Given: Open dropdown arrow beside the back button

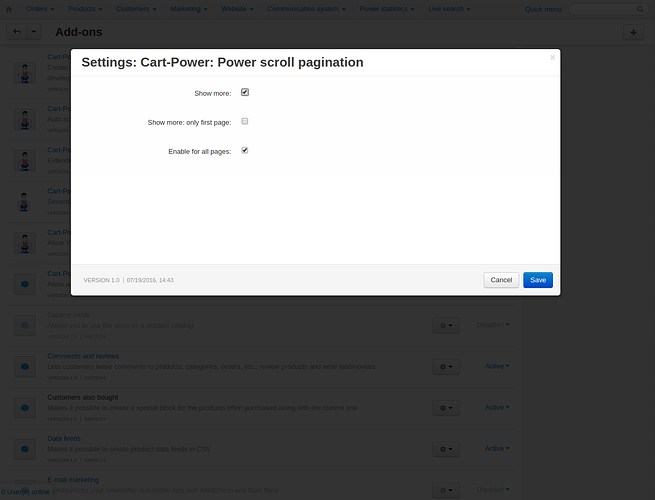Looking at the screenshot, I should 34,32.
